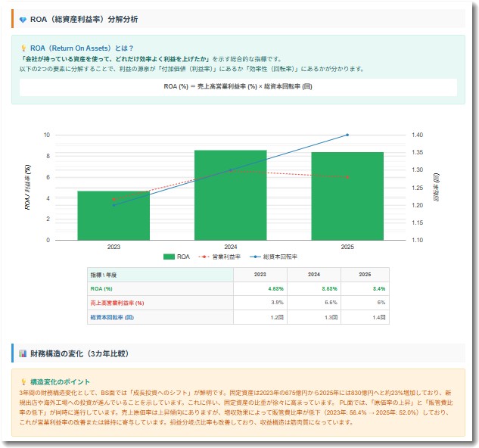Select the 2025 column header in table

tap(365, 275)
